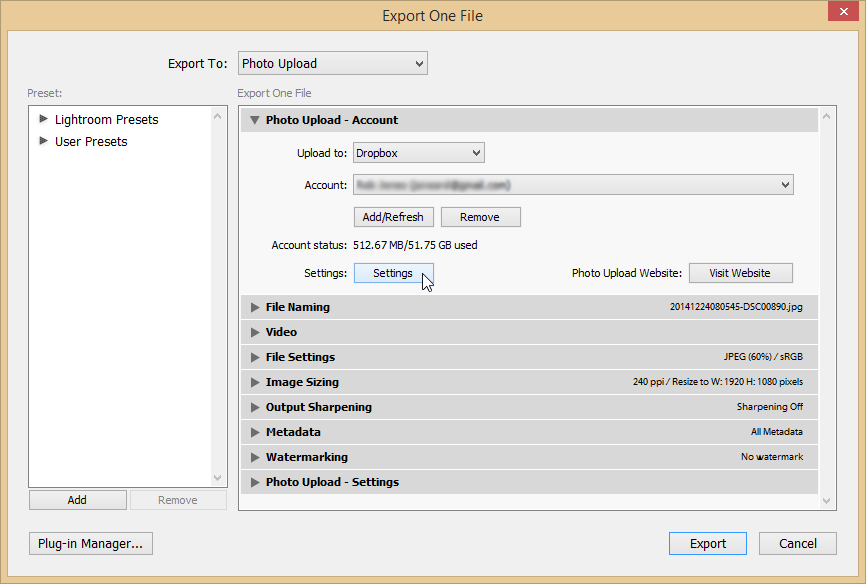Expand the Lightroom Presets tree item
The image size is (866, 584).
click(x=43, y=119)
